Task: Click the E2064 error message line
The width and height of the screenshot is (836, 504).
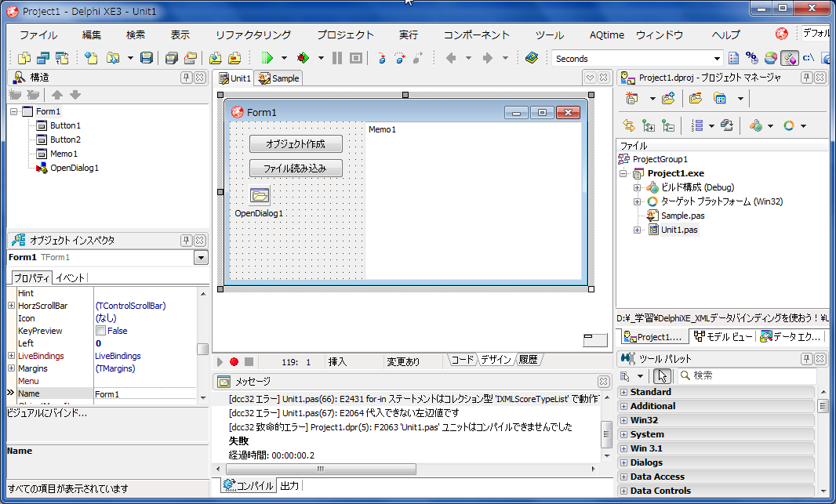Action: click(x=344, y=413)
